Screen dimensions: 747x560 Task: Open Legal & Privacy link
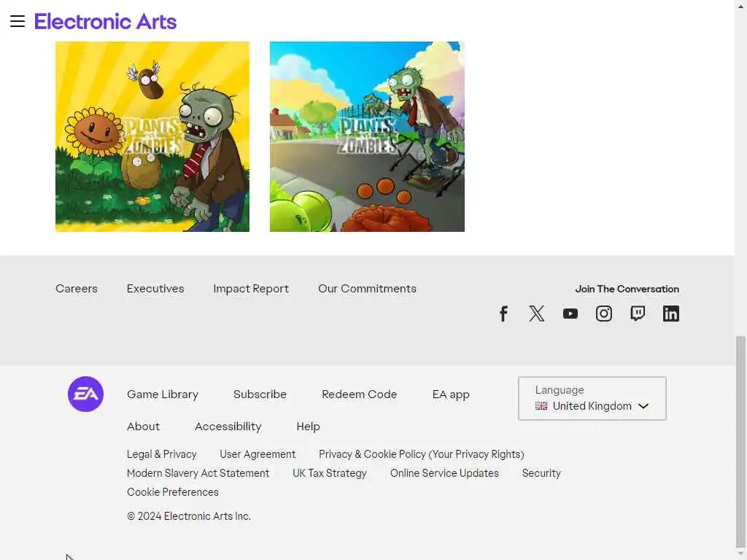[161, 454]
